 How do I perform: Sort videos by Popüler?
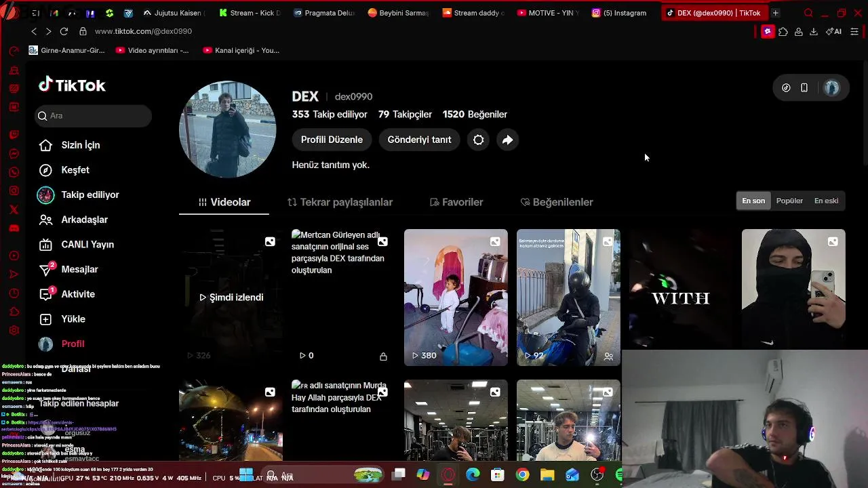[x=789, y=201]
